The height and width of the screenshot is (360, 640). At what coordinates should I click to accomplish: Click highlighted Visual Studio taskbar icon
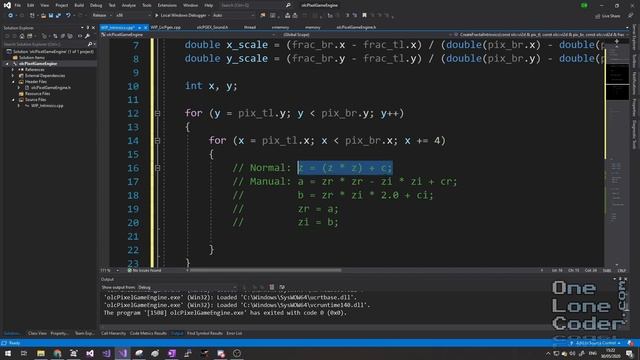coord(123,353)
